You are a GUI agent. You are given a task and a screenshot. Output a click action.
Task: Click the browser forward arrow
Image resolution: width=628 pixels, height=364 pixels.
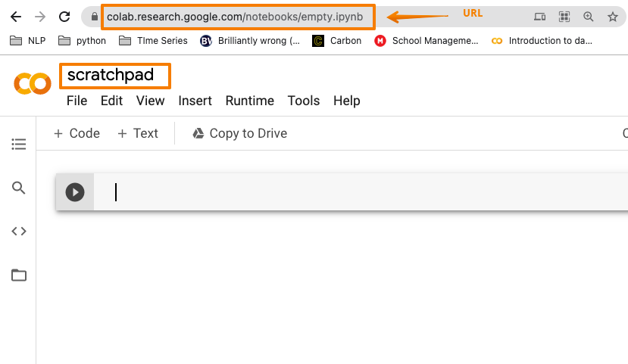tap(40, 17)
